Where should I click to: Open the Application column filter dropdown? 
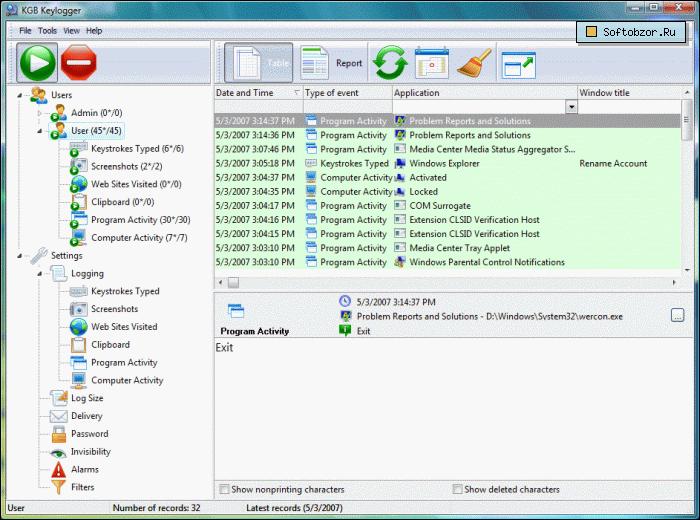coord(571,107)
